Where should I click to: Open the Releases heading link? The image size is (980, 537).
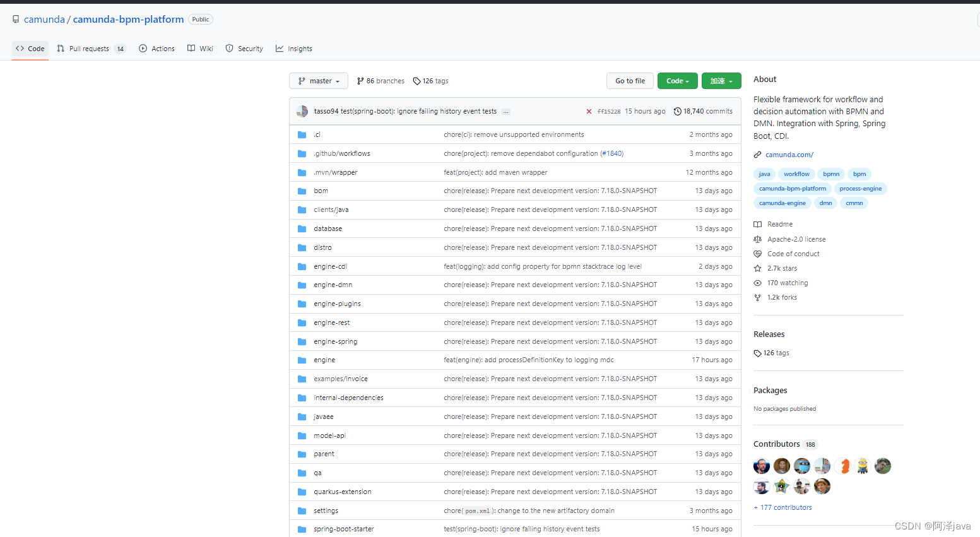769,334
